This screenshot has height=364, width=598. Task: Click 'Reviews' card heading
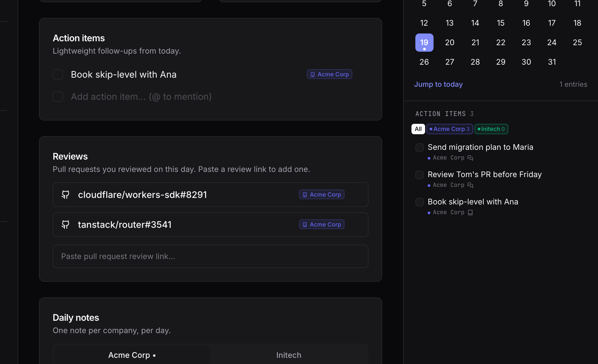point(70,157)
